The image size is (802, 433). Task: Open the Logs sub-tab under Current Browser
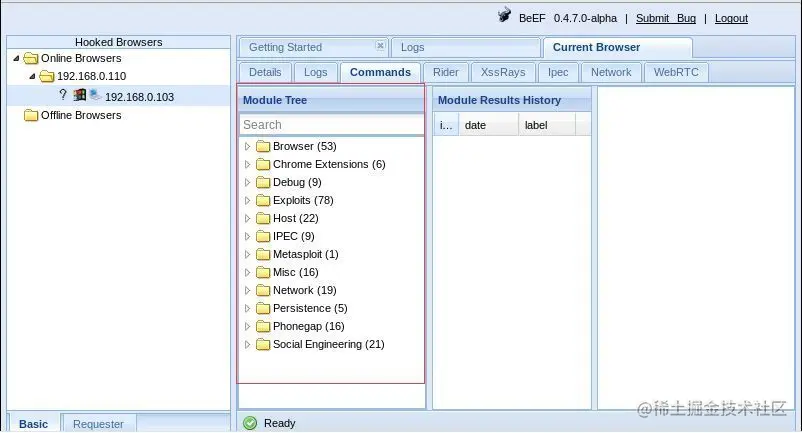[315, 72]
